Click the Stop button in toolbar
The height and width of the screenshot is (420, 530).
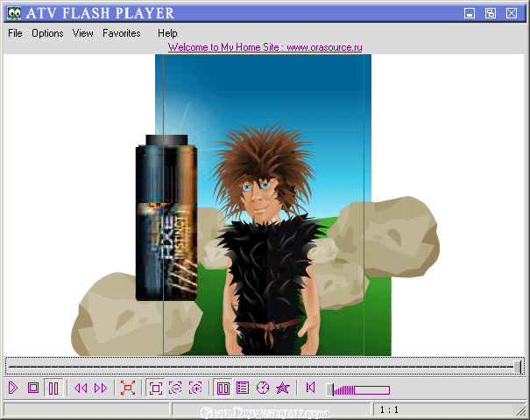tap(33, 388)
